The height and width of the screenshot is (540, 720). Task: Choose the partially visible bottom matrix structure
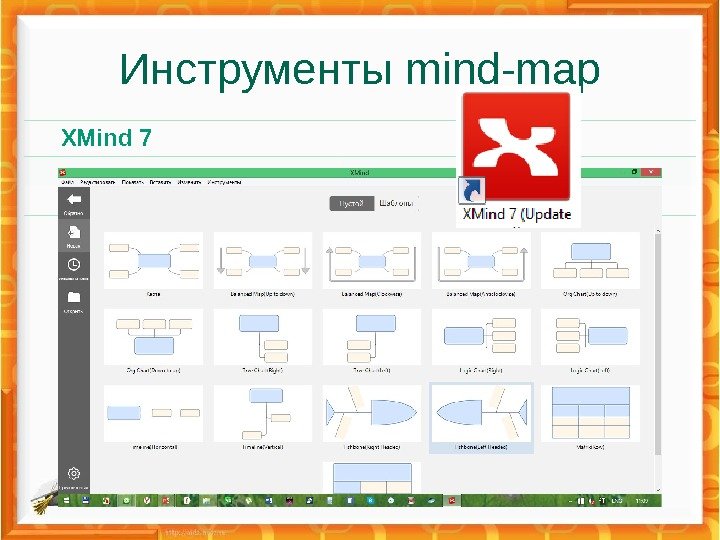click(x=371, y=478)
